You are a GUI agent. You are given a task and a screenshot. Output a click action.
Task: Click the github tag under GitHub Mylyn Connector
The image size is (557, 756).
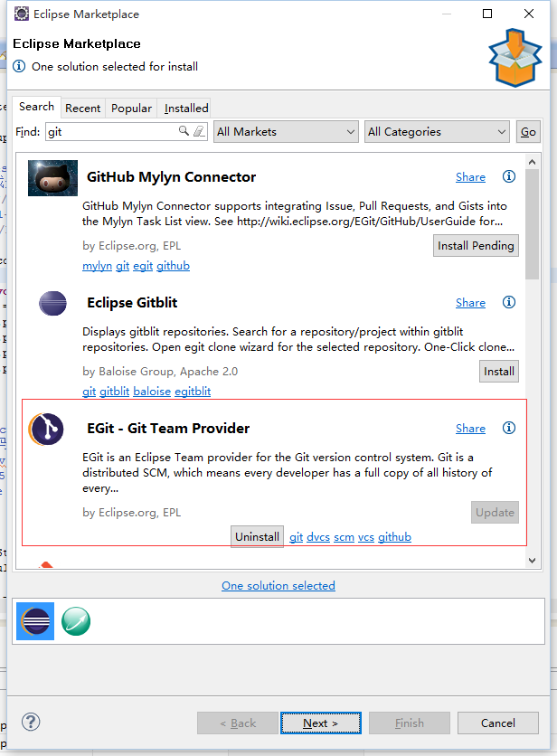173,266
